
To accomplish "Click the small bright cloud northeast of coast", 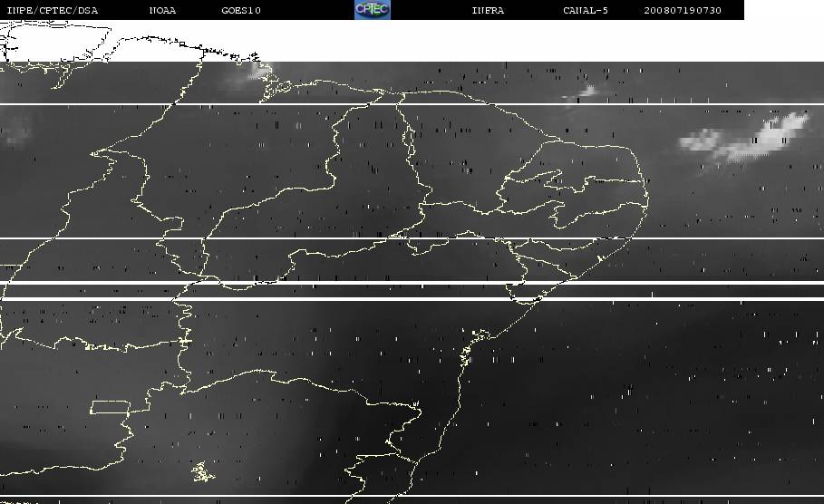I will point(582,92).
